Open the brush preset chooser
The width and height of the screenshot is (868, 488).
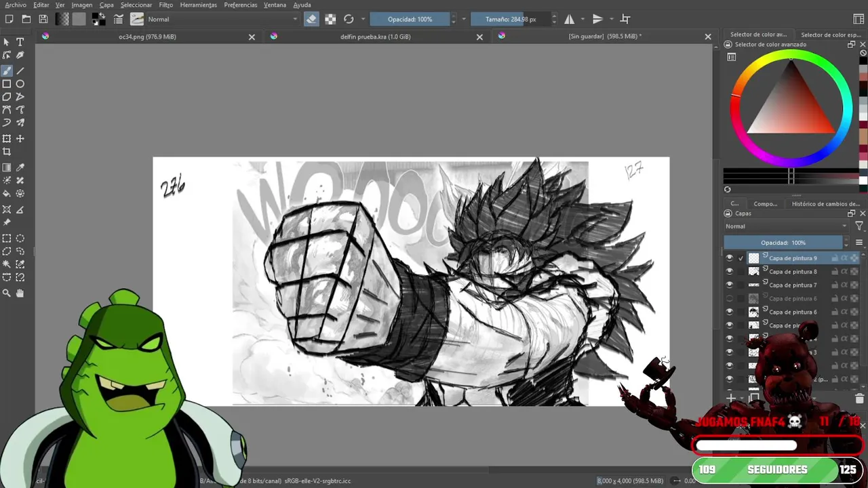pos(137,19)
